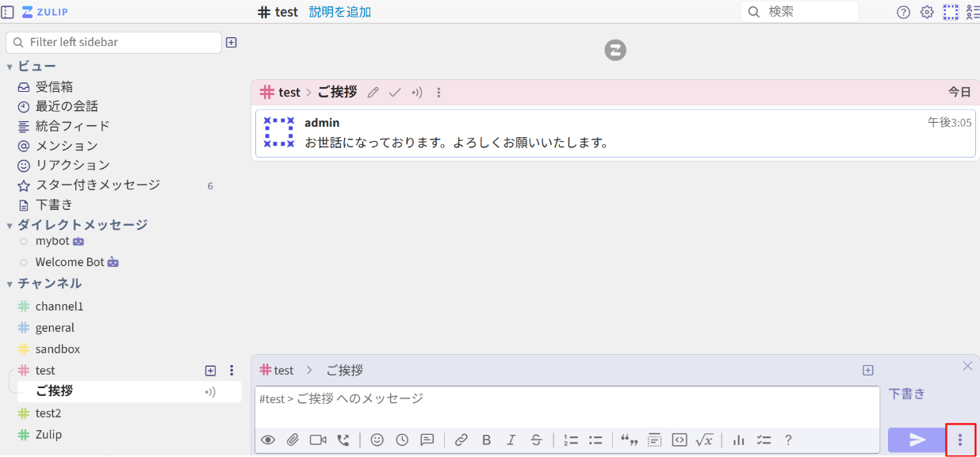Toggle the message preview with the eye icon
This screenshot has height=457, width=980.
pos(268,440)
